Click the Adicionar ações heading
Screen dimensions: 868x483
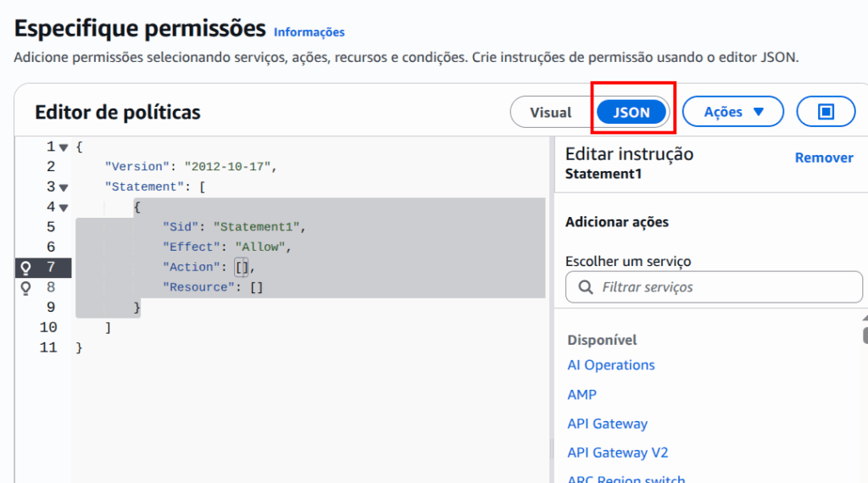click(x=617, y=222)
